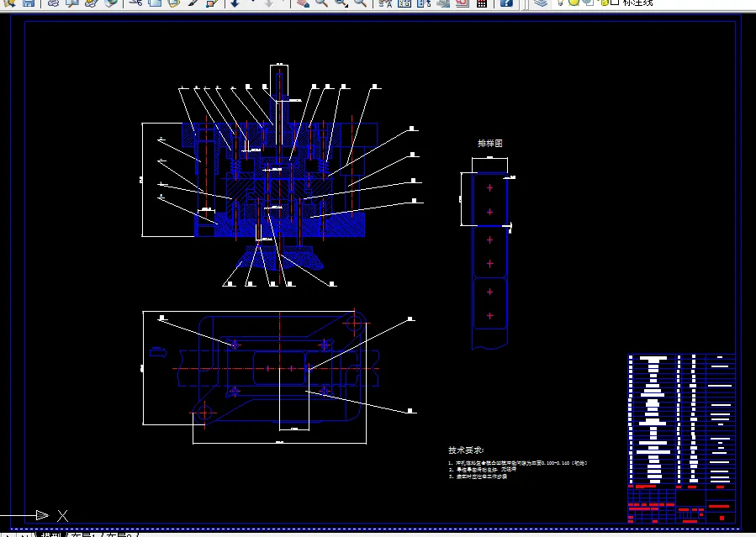The image size is (756, 537).
Task: Open Help with the question mark icon
Action: pos(505,3)
